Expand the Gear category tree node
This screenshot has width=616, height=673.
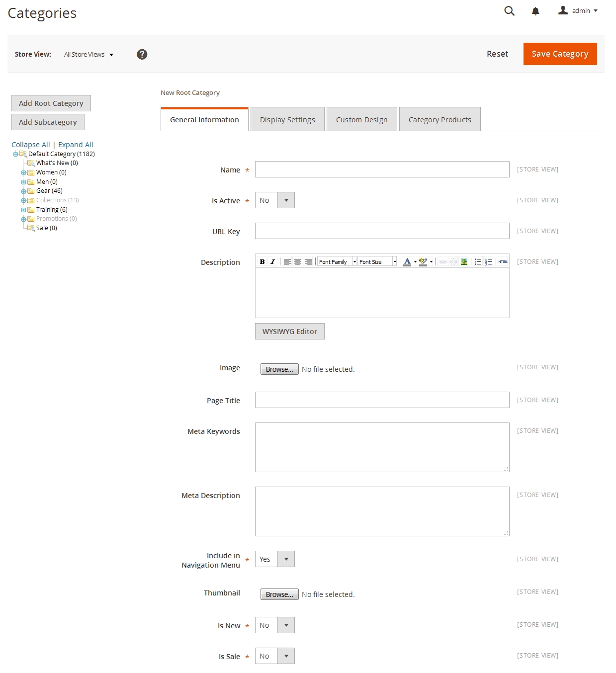tap(23, 191)
